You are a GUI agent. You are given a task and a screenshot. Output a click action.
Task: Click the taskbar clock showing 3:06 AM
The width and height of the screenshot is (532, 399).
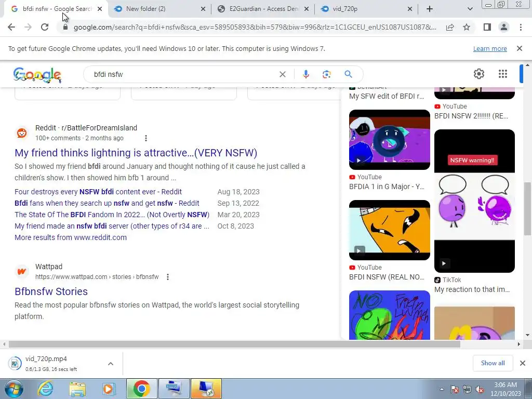[505, 389]
